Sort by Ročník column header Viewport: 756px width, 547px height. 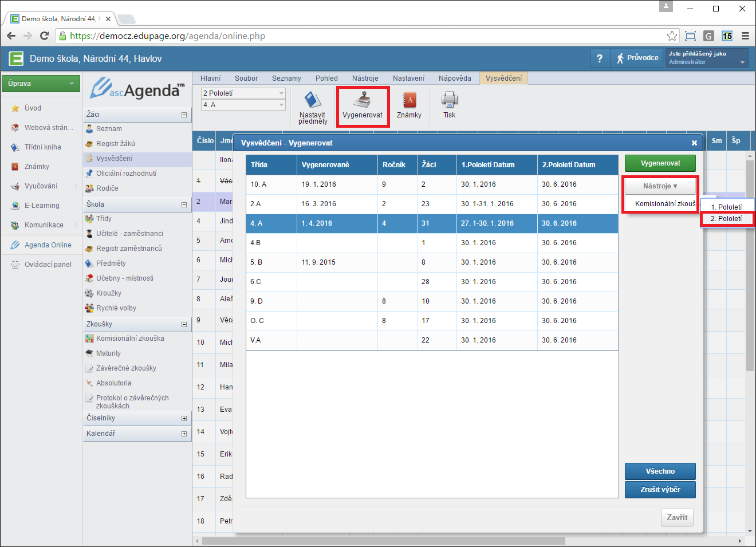[397, 165]
